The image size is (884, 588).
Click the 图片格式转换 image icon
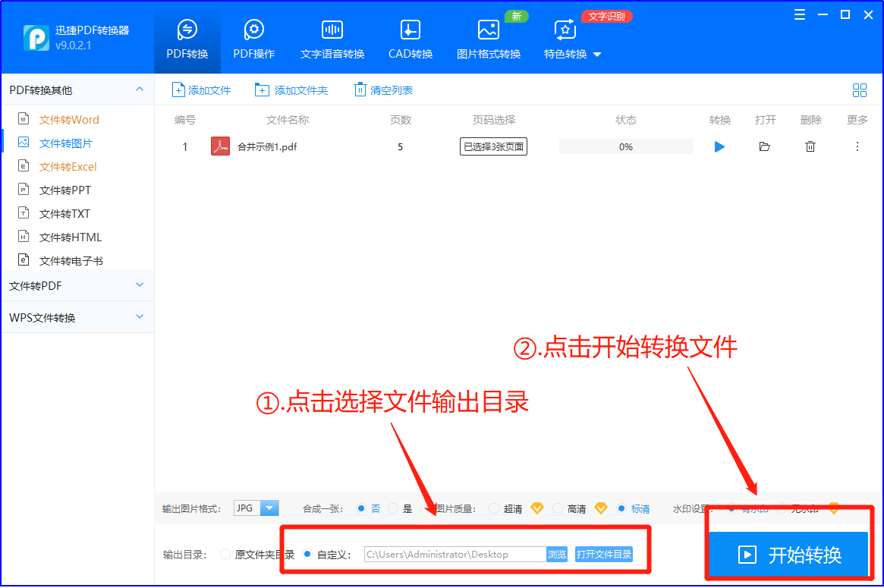click(488, 30)
